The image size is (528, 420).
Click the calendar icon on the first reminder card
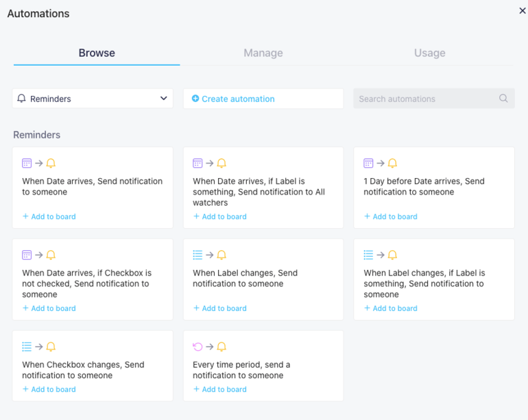pyautogui.click(x=27, y=163)
